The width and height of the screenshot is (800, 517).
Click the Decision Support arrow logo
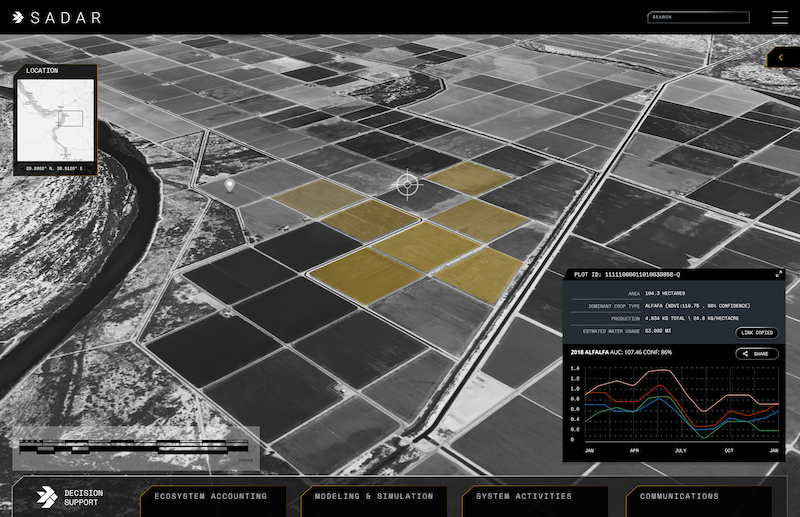(45, 497)
